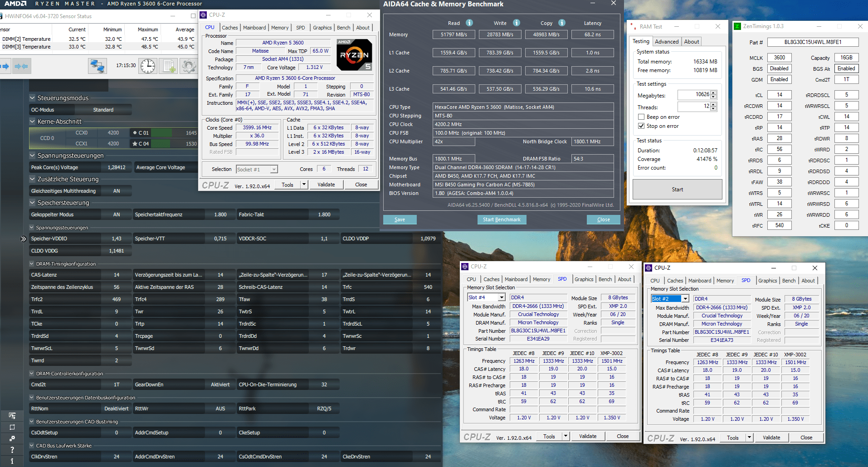Click the Threads spinner arrows in RAM Test

(x=713, y=107)
